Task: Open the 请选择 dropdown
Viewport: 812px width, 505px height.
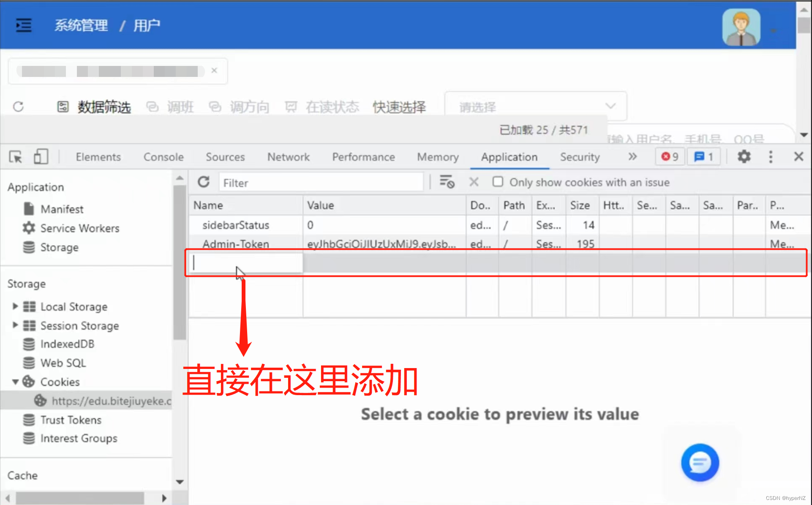Action: pyautogui.click(x=535, y=106)
